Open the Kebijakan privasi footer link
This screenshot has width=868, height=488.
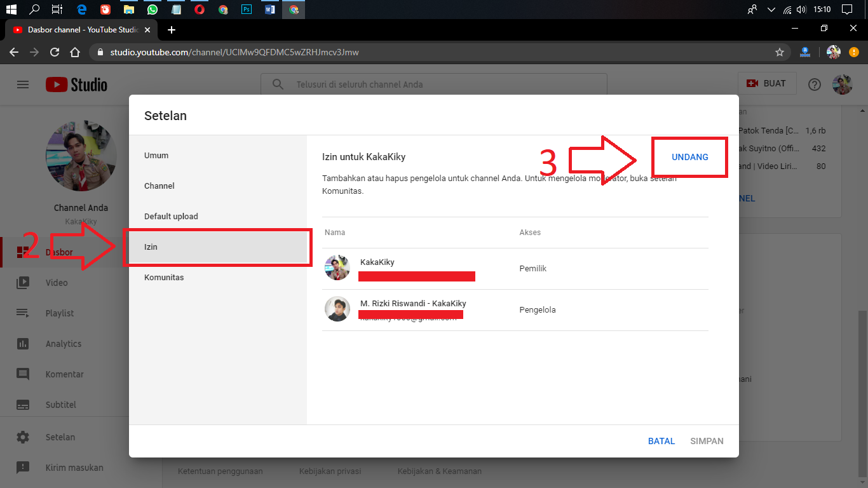pos(330,471)
